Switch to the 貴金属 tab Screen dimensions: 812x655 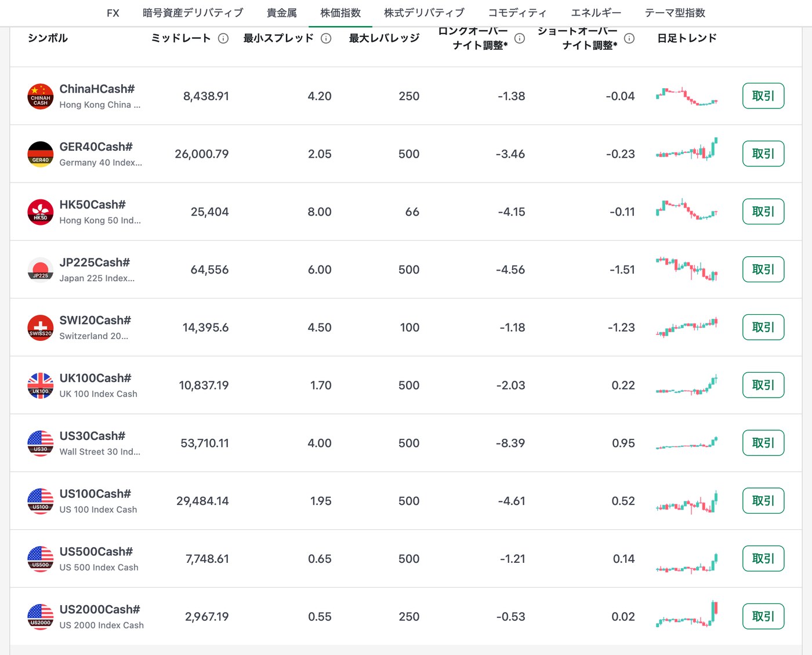(282, 13)
